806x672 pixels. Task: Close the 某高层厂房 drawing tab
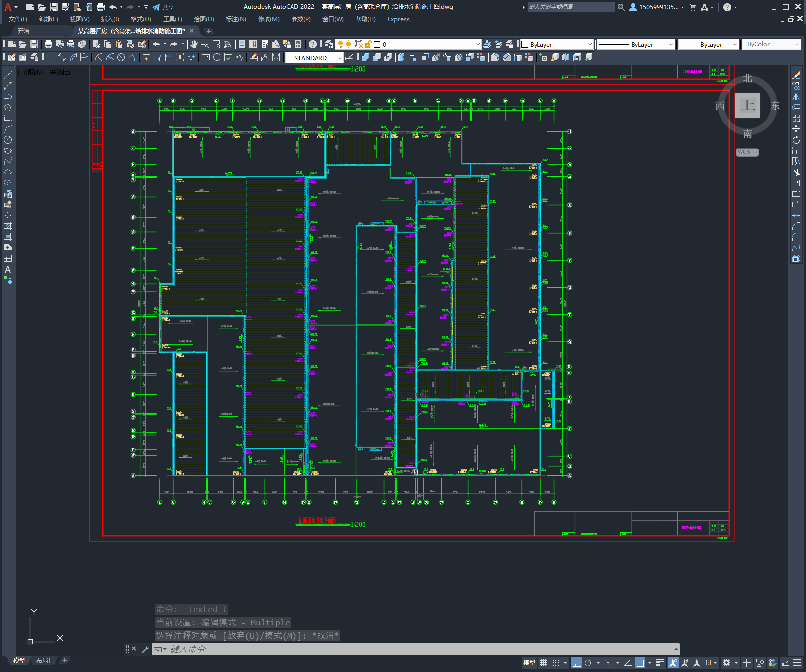click(x=192, y=31)
